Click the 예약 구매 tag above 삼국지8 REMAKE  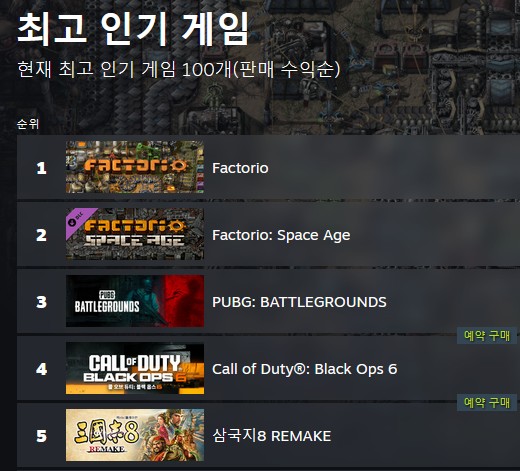click(x=487, y=403)
